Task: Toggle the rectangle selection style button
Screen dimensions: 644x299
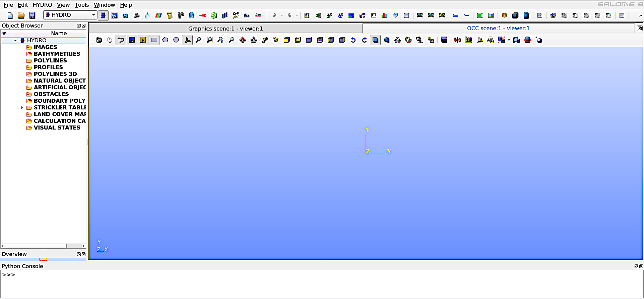Action: click(154, 40)
